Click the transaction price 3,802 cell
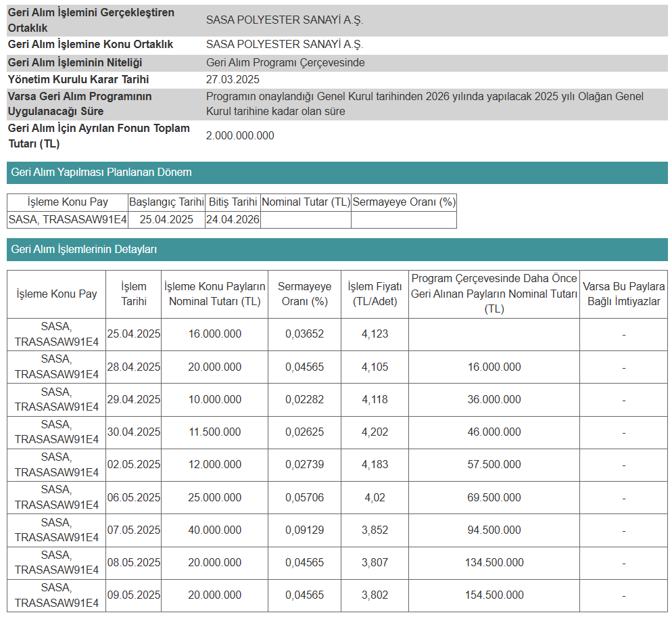This screenshot has width=672, height=617. point(375,595)
